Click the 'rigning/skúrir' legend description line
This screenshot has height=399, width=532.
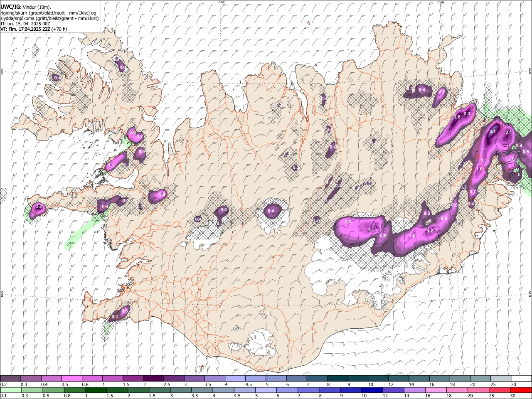tap(48, 13)
